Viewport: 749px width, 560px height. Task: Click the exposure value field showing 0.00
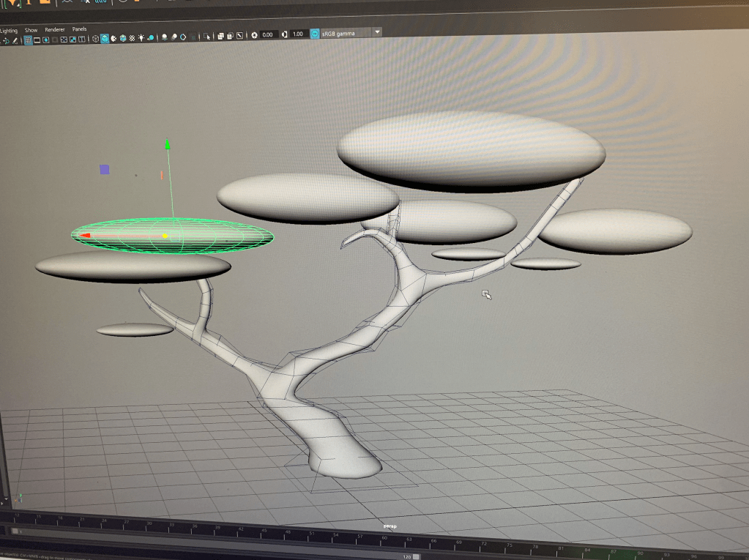[x=267, y=34]
